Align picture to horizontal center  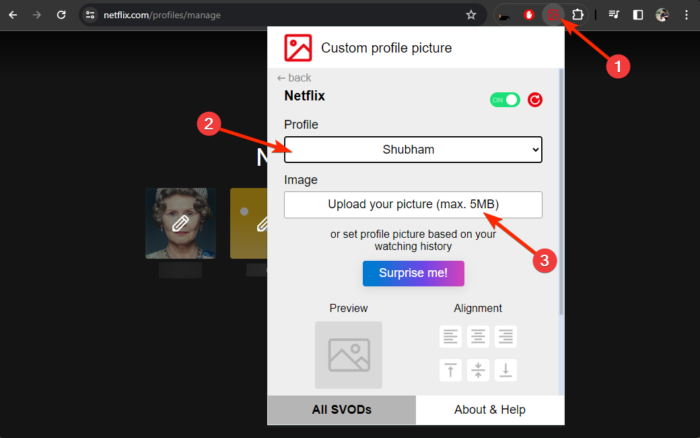tap(478, 336)
